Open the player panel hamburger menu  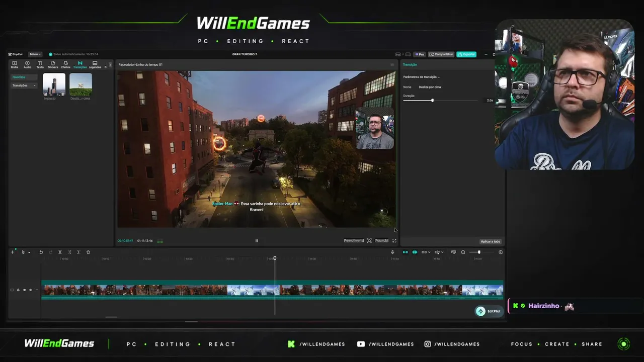pyautogui.click(x=392, y=64)
